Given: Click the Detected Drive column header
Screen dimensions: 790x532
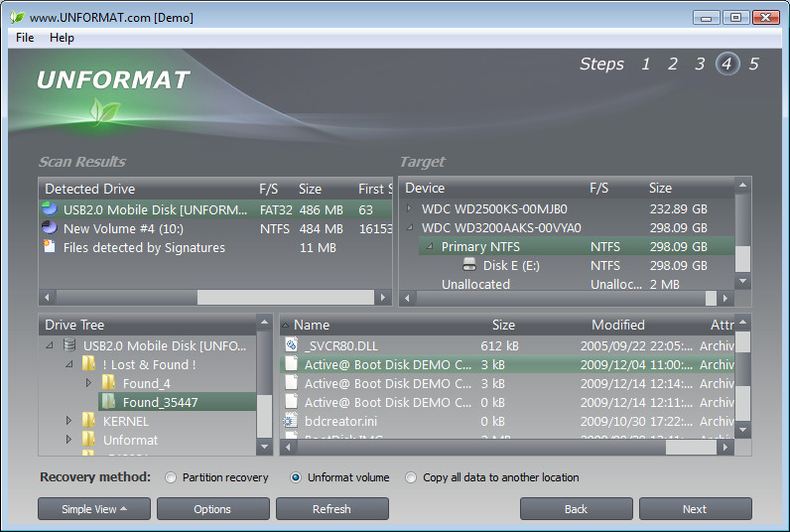Looking at the screenshot, I should 89,189.
